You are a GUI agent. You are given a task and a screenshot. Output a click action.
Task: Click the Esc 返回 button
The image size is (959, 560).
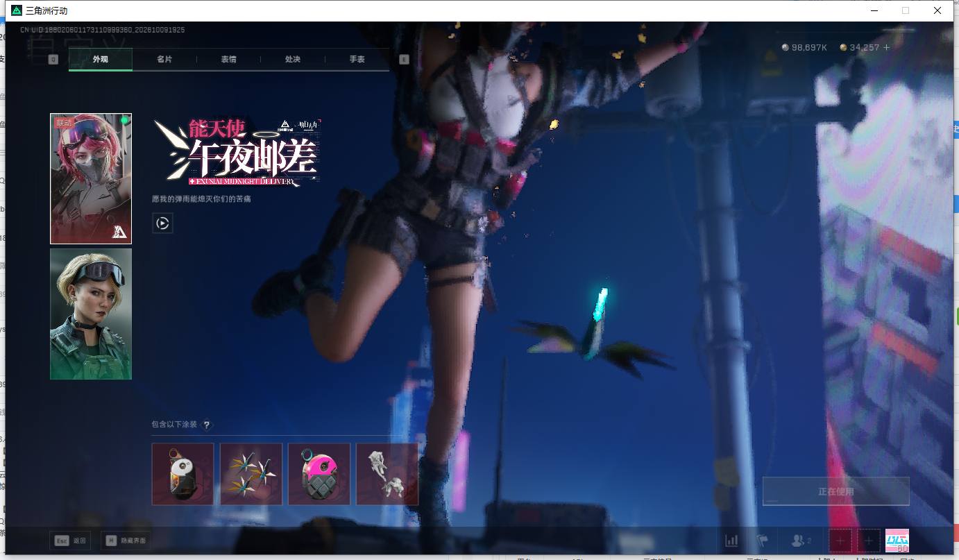pos(70,541)
